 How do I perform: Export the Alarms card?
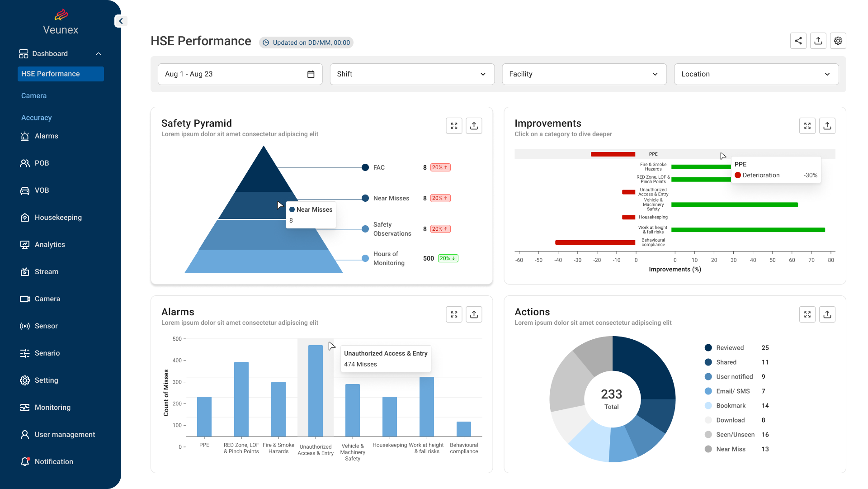[474, 314]
